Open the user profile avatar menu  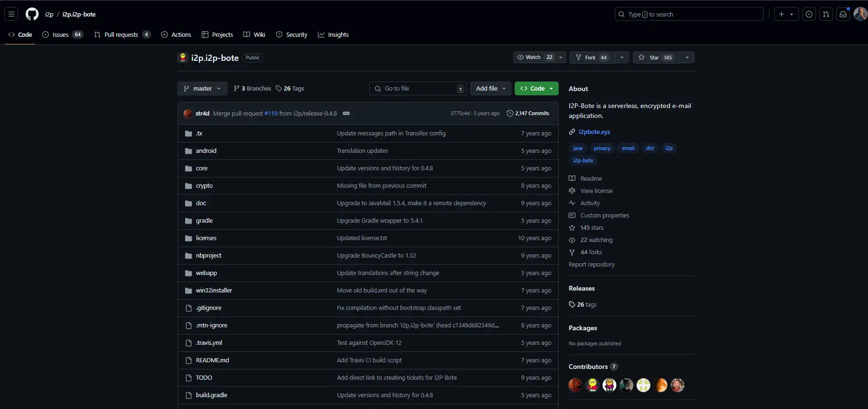(x=860, y=14)
